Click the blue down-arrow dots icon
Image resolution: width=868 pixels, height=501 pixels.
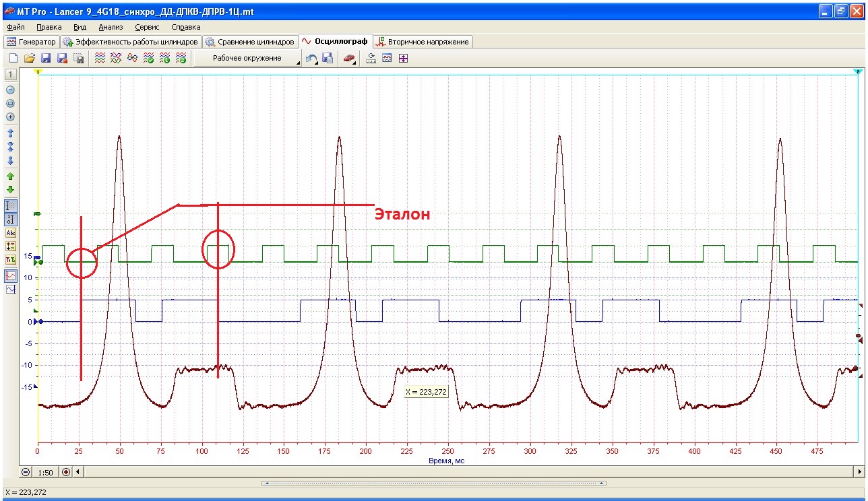[x=10, y=161]
